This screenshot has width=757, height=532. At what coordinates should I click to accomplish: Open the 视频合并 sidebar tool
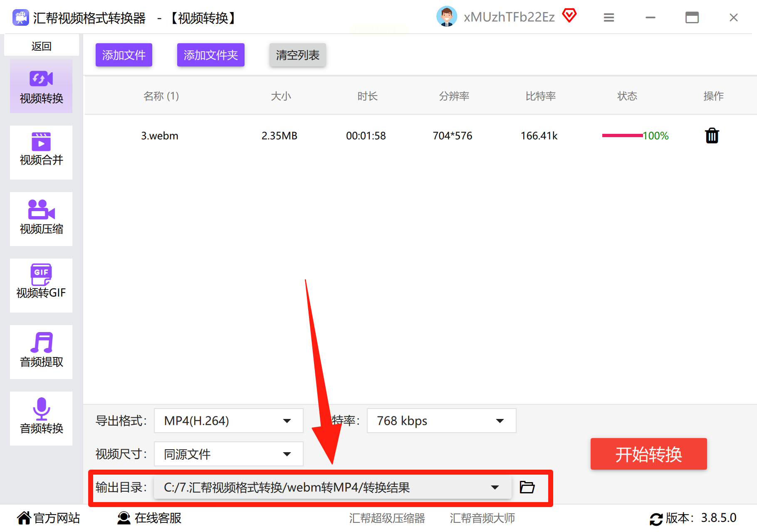[41, 153]
